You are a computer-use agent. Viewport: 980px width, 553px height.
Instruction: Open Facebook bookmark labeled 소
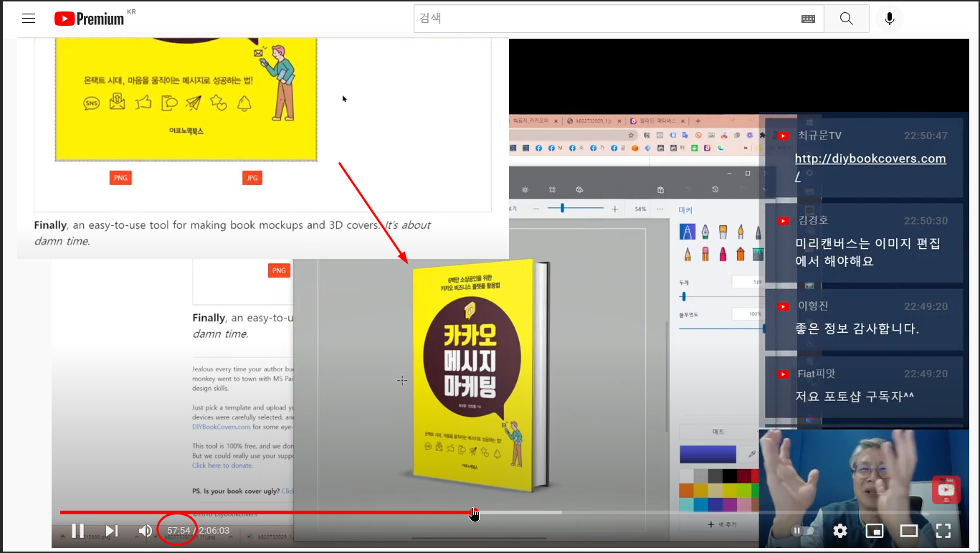click(x=576, y=148)
